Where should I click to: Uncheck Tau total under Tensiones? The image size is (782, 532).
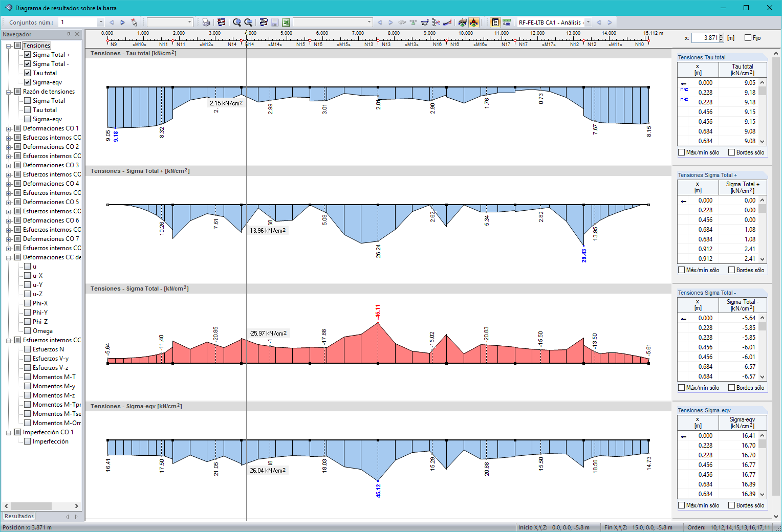click(28, 73)
